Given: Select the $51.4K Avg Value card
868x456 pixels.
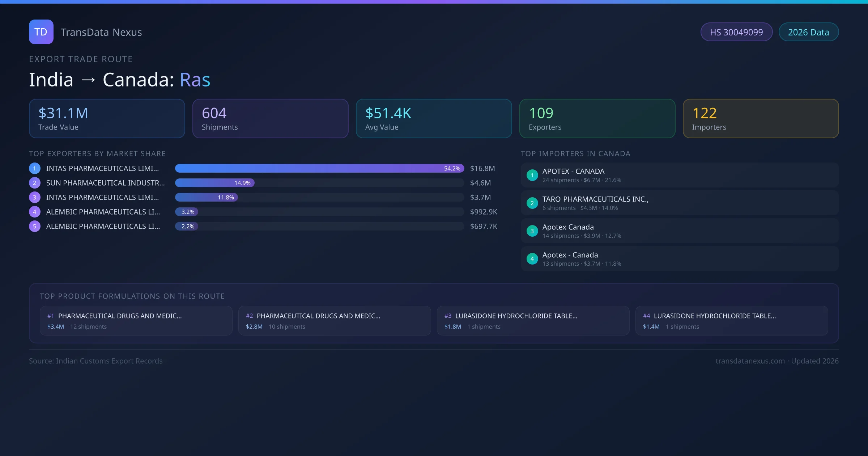Looking at the screenshot, I should tap(434, 119).
